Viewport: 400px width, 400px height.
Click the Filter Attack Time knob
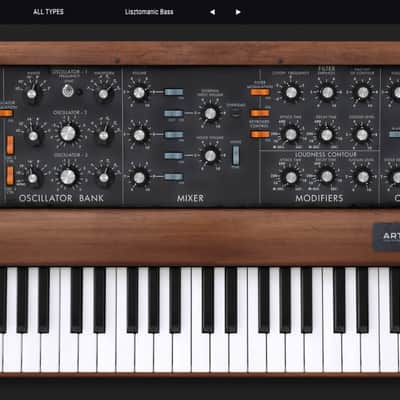pos(291,135)
